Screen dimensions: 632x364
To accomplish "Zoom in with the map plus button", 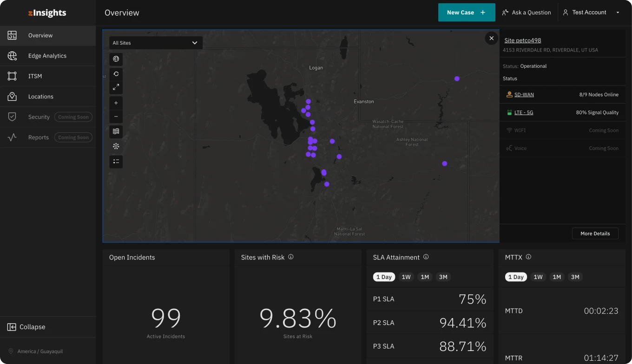I will pos(116,103).
